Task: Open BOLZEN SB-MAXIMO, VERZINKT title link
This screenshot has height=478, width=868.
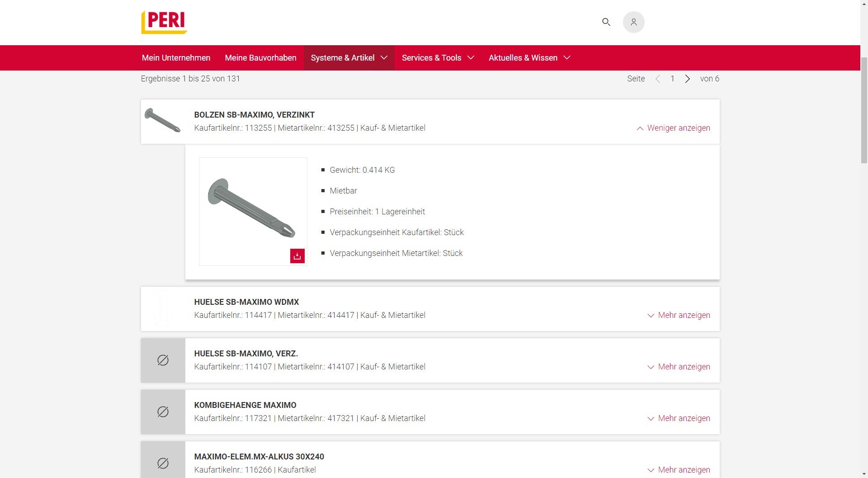Action: 254,115
